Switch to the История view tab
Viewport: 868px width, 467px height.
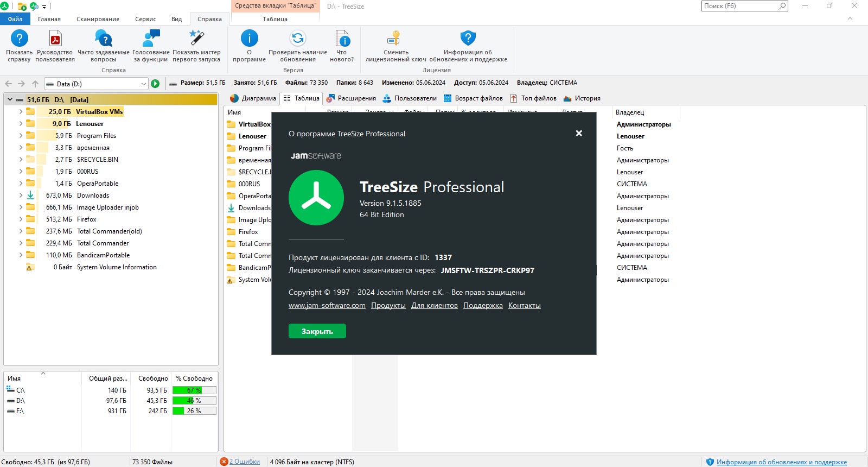click(582, 98)
